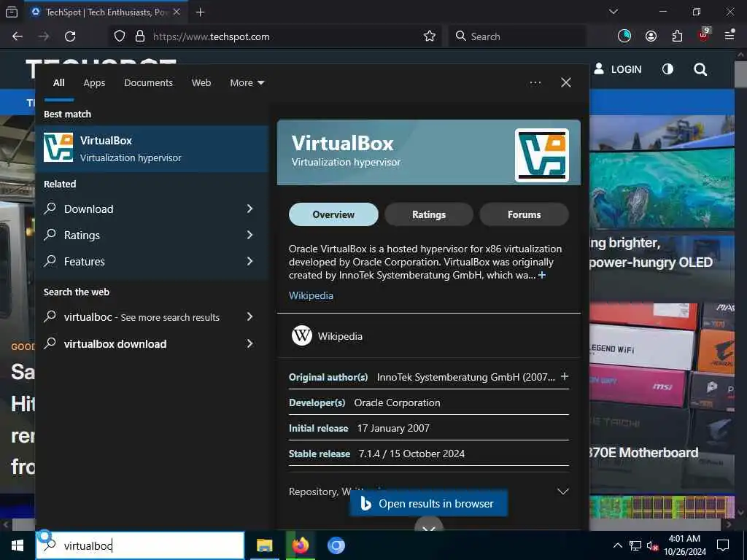Select the Ratings pill tab in preview
747x560 pixels.
pos(429,214)
